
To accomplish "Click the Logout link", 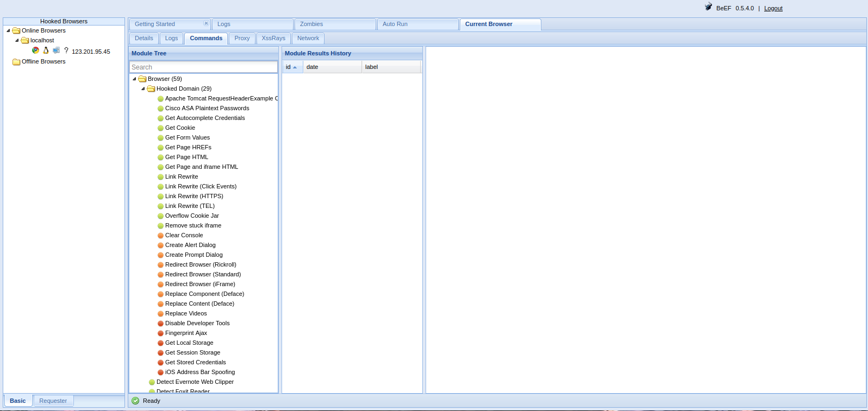I will click(773, 8).
